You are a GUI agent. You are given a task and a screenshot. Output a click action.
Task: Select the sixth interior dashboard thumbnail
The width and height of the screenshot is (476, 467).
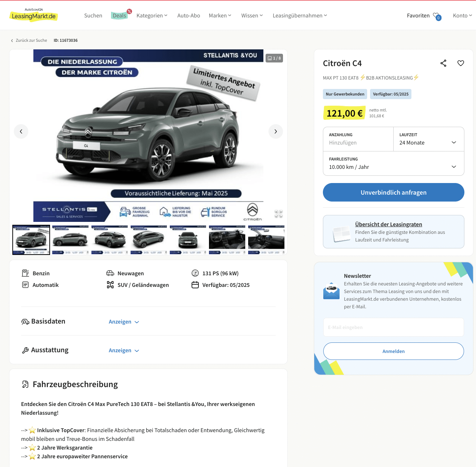(227, 240)
